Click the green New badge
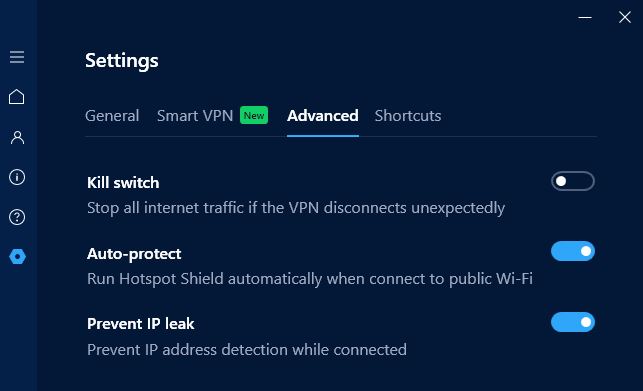This screenshot has height=391, width=643. click(x=254, y=115)
